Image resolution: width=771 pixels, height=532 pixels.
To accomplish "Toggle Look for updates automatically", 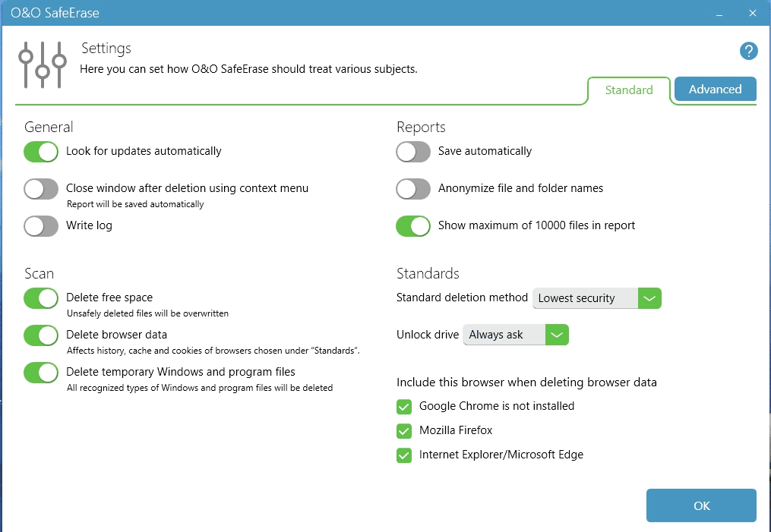I will pos(41,152).
